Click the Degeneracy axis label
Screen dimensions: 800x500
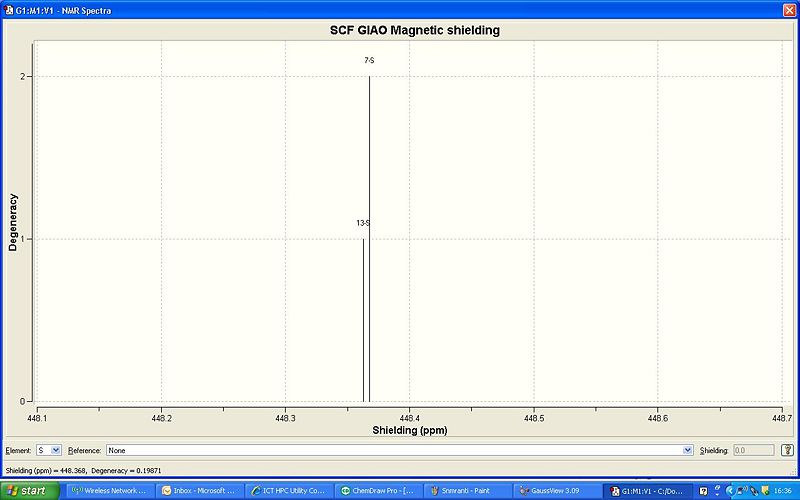point(13,222)
